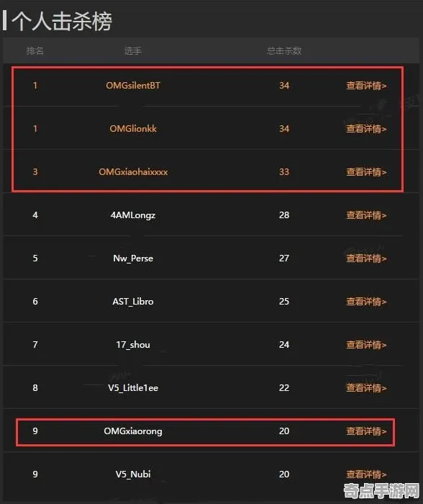View details link for Nw_Perse
The width and height of the screenshot is (423, 504).
click(366, 258)
